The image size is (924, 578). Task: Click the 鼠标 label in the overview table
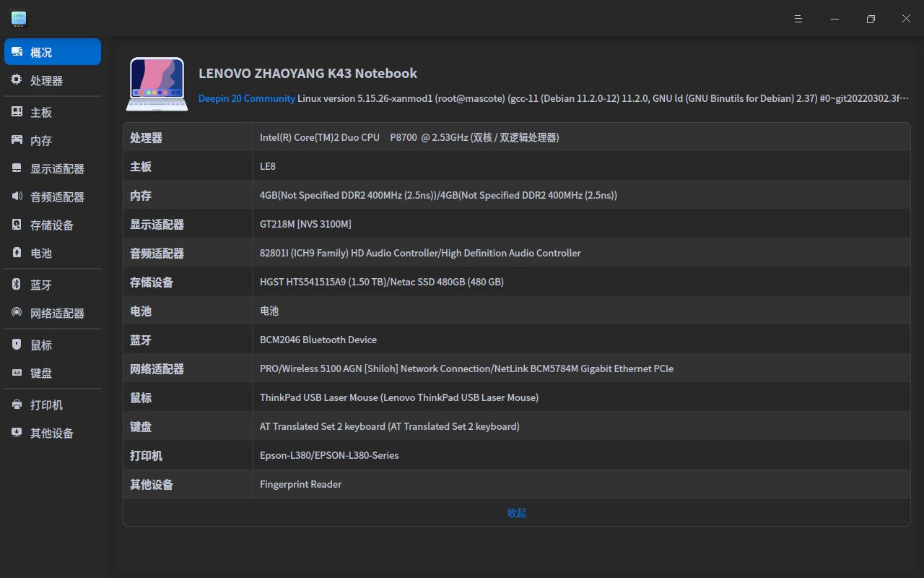click(x=141, y=397)
